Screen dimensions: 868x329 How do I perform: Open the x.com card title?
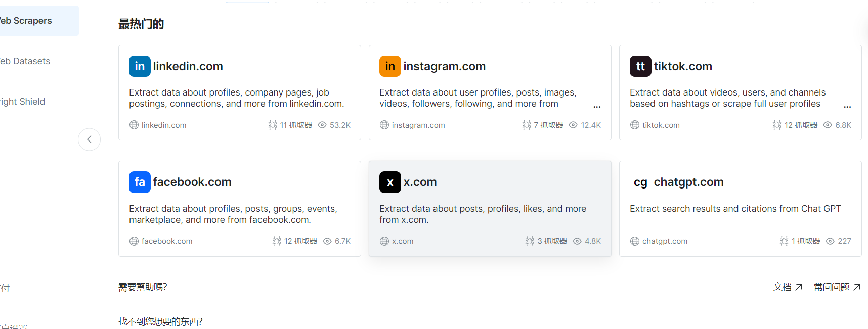[x=420, y=182]
